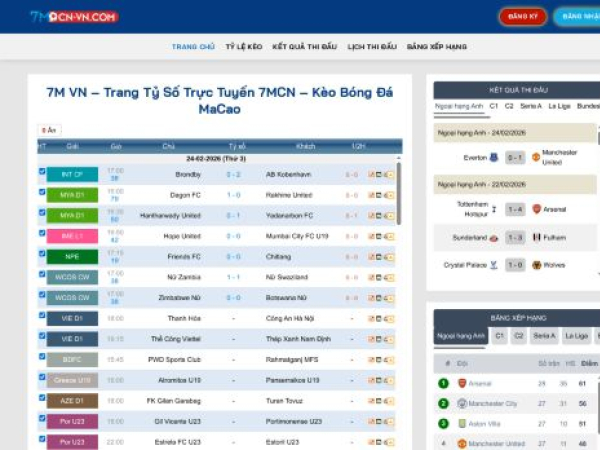Select La Liga tab in standings
Image resolution: width=600 pixels, height=450 pixels.
pyautogui.click(x=576, y=336)
